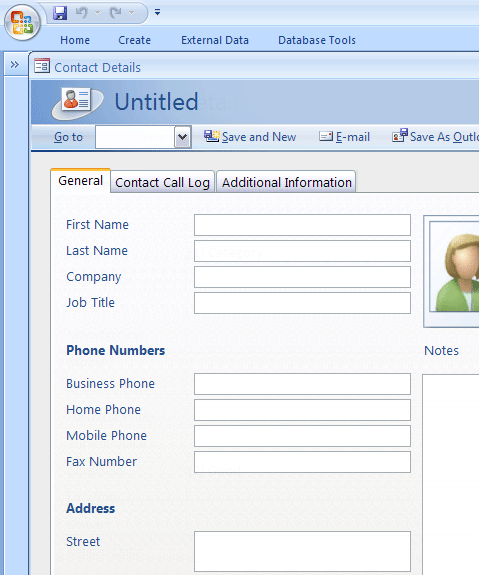
Task: Focus the Street address box
Action: [x=302, y=552]
